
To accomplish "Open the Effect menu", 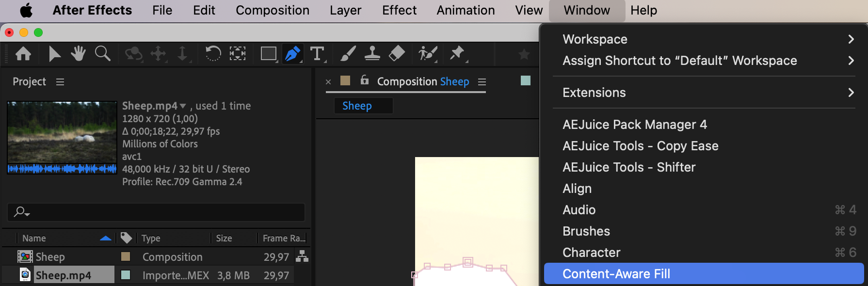I will (399, 10).
